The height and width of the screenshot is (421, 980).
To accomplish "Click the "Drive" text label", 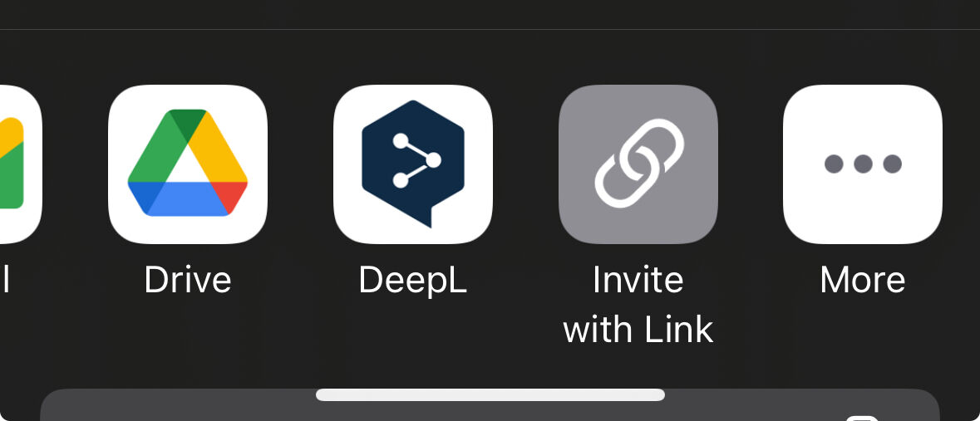I will pos(188,280).
